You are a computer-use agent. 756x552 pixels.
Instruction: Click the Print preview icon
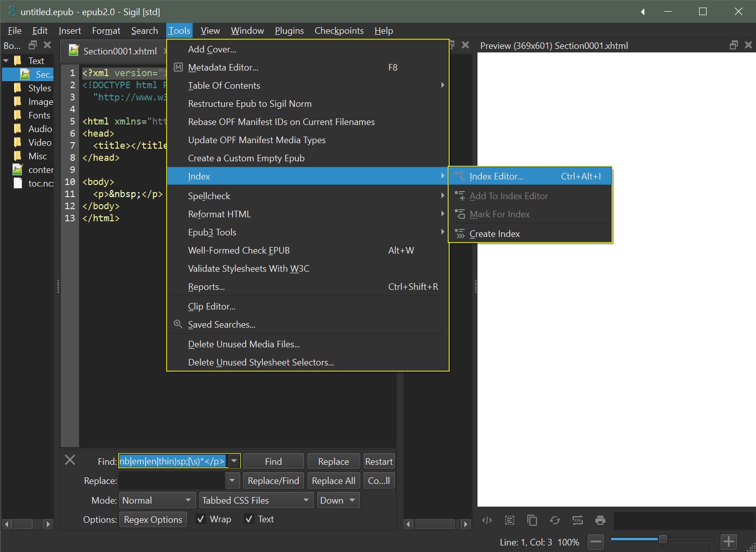(x=600, y=520)
